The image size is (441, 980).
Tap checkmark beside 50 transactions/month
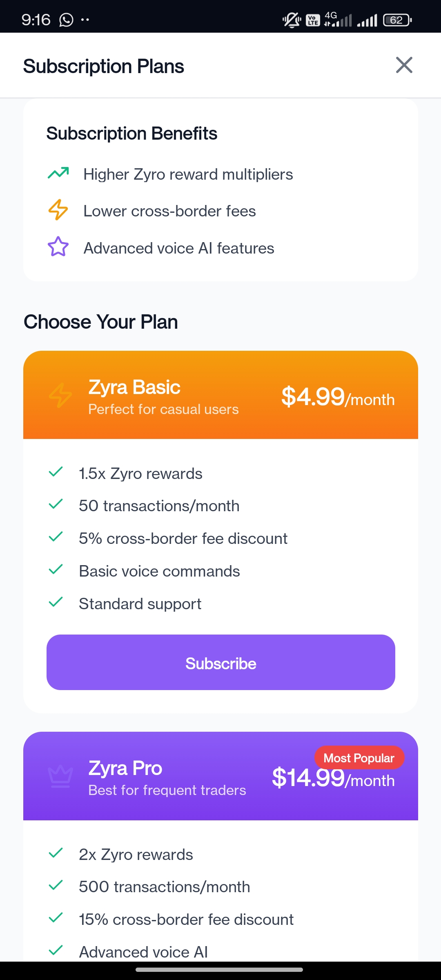[x=56, y=504]
